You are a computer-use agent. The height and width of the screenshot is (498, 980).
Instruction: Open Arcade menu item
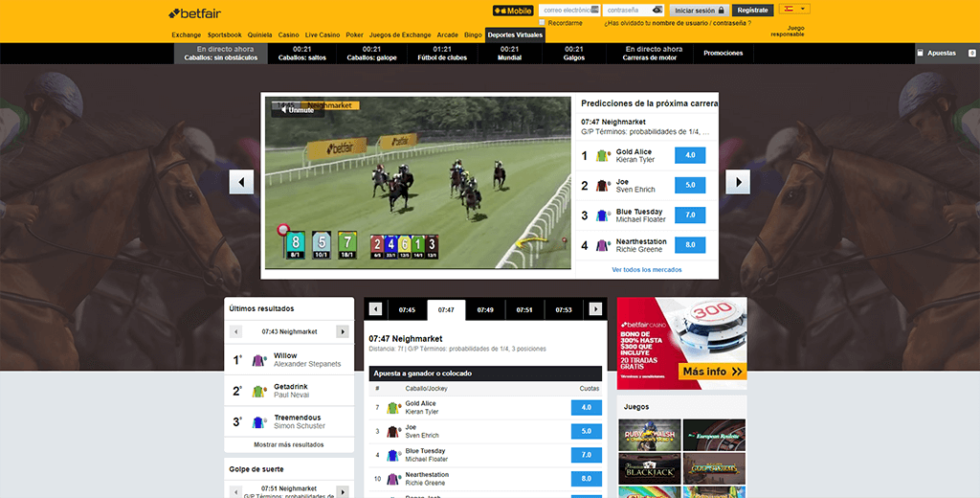[x=448, y=35]
